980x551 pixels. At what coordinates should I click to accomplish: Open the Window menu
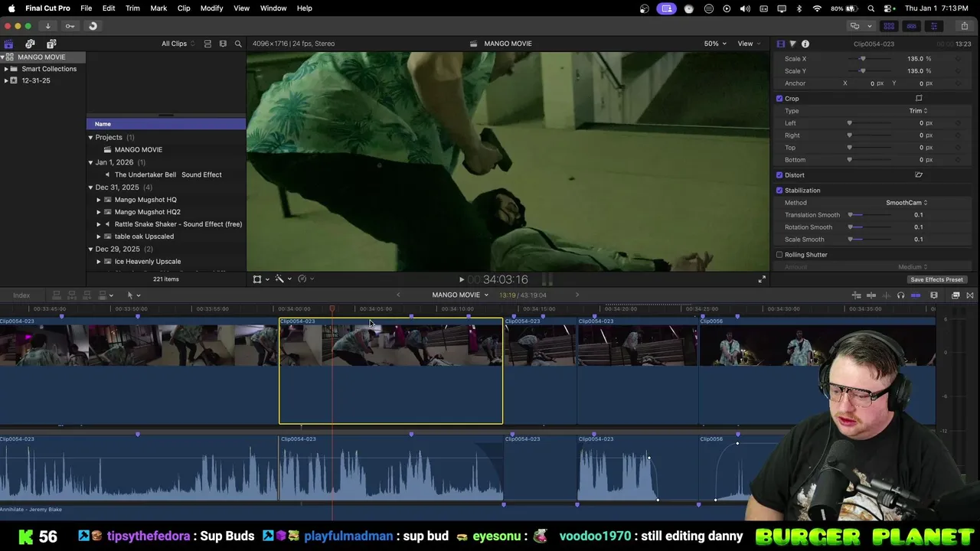tap(273, 8)
